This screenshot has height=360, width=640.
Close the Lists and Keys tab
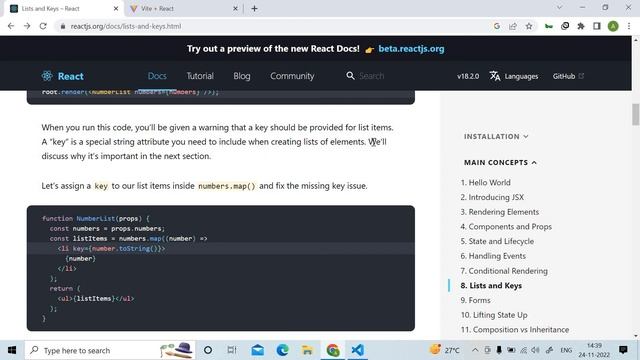[x=116, y=8]
